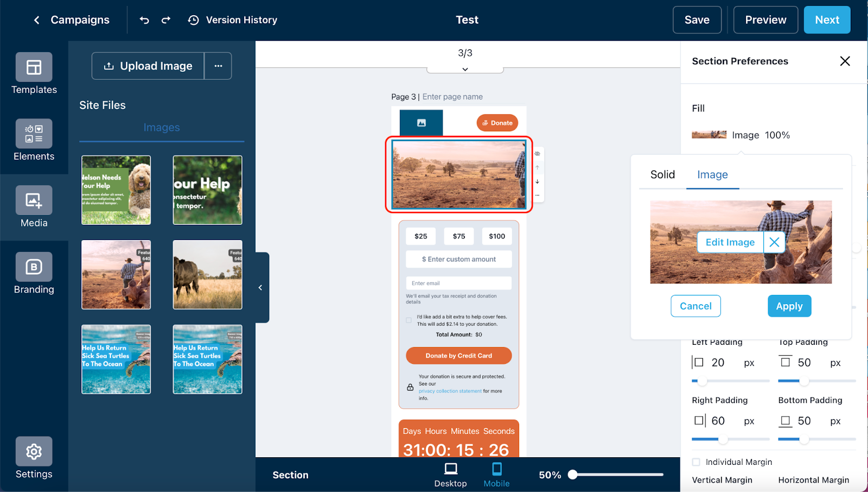868x492 pixels.
Task: Open Version History
Action: coord(233,20)
